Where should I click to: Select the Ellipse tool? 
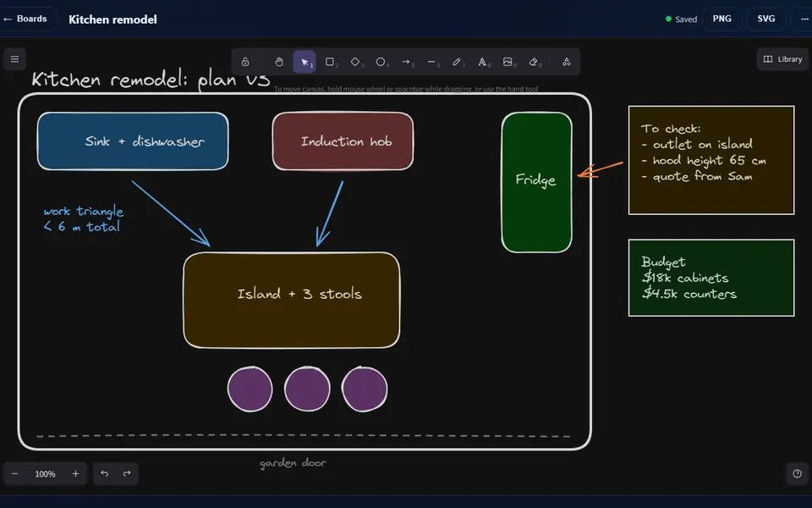(381, 62)
